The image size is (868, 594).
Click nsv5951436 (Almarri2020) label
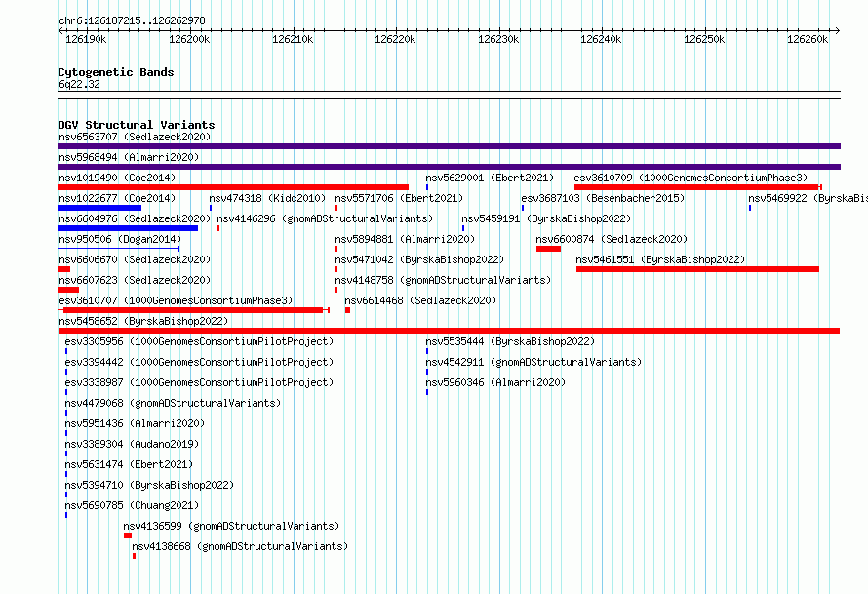135,423
